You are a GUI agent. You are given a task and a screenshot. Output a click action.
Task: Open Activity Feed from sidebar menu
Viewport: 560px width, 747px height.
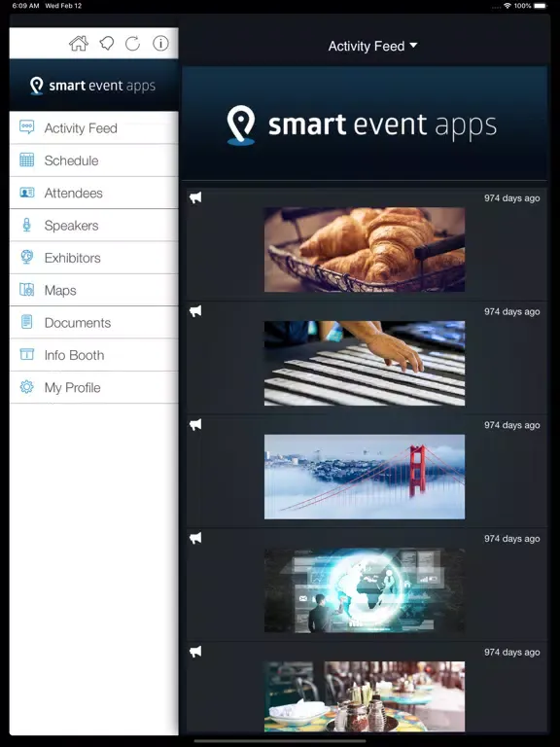pos(93,127)
